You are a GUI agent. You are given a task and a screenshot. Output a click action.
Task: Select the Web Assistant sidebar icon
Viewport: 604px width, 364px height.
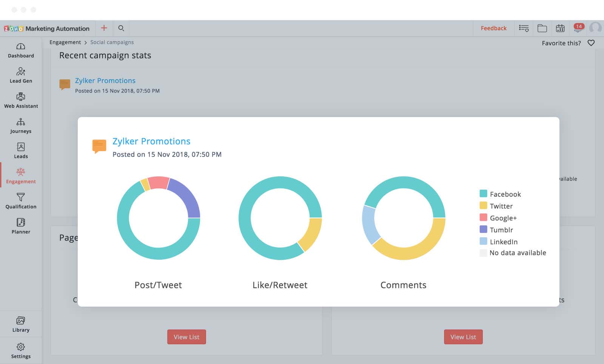point(21,97)
